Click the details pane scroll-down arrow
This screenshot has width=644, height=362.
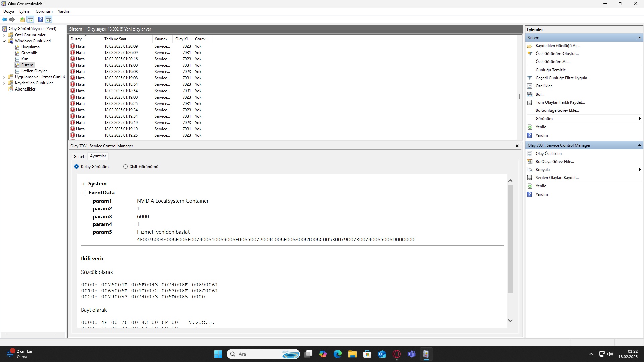tap(510, 321)
